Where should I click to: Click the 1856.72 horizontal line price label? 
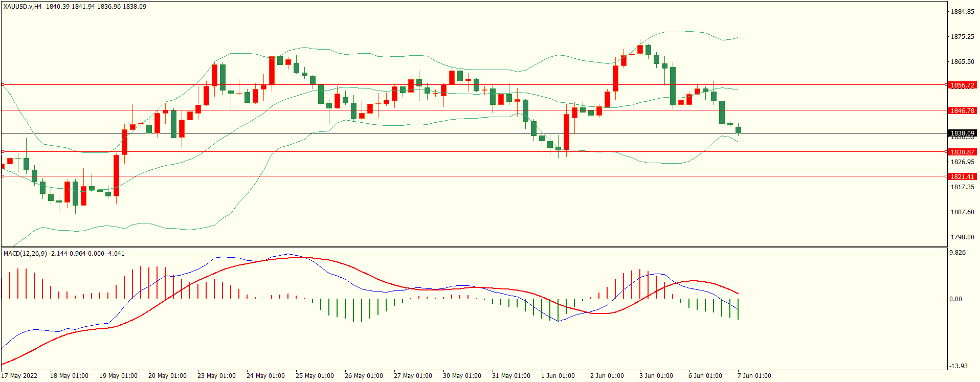pyautogui.click(x=962, y=85)
